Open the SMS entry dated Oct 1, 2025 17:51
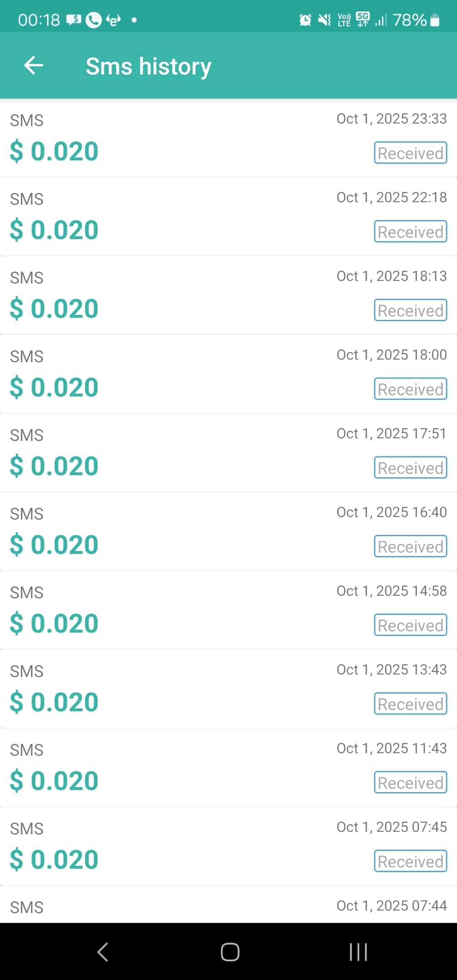The height and width of the screenshot is (980, 457). coord(228,452)
